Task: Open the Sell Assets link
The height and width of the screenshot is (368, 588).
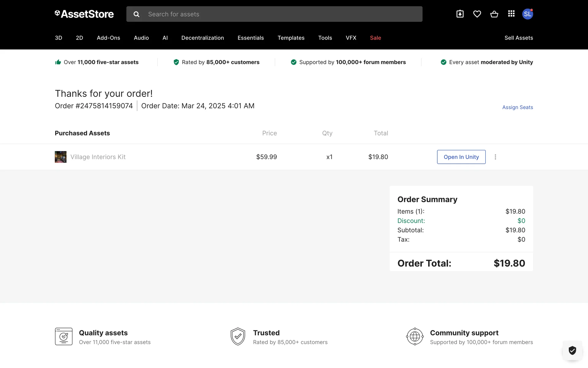Action: coord(519,38)
